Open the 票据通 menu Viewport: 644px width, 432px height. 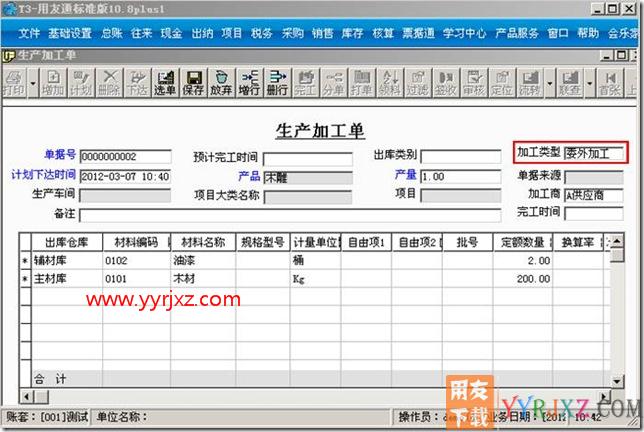418,33
